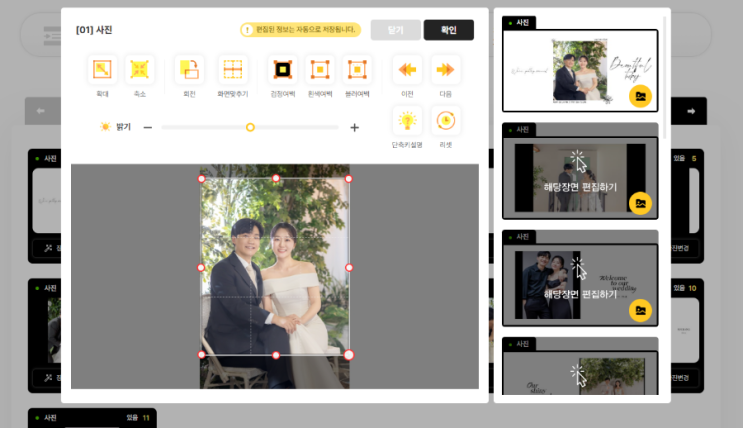This screenshot has width=743, height=428.
Task: Click the right-middle crop handle on the photo
Action: (x=349, y=268)
